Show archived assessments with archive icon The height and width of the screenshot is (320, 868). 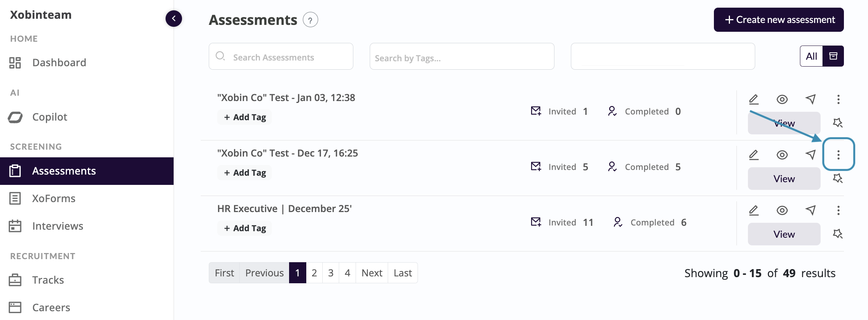click(x=833, y=56)
